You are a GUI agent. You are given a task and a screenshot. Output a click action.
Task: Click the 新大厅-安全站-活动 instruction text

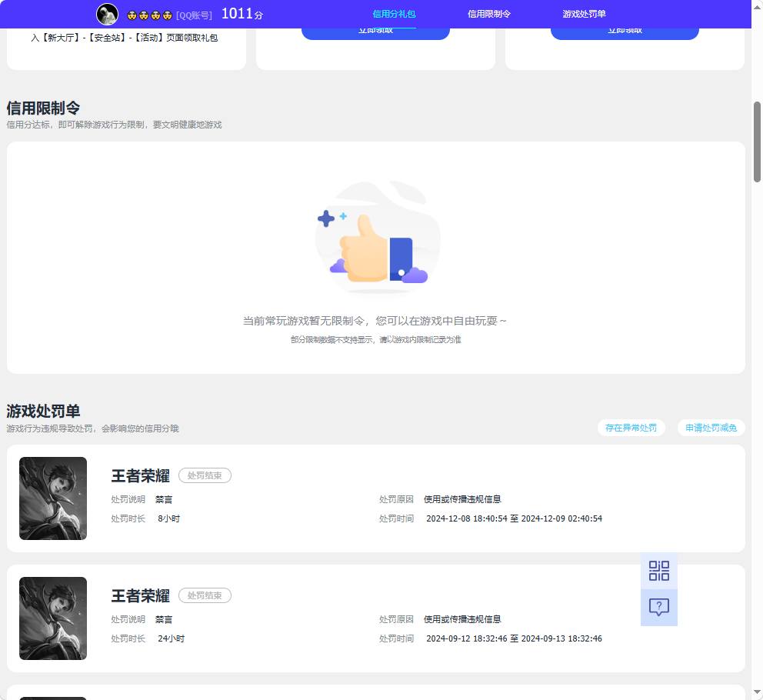pos(124,38)
